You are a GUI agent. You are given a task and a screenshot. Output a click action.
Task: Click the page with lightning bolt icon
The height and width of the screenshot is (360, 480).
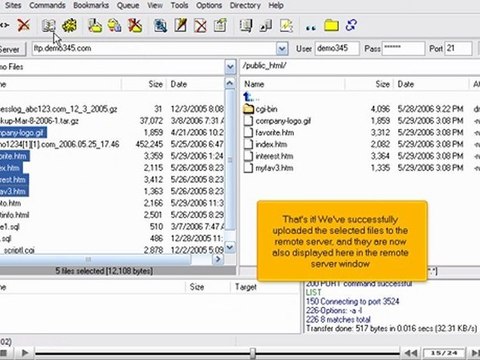(286, 26)
